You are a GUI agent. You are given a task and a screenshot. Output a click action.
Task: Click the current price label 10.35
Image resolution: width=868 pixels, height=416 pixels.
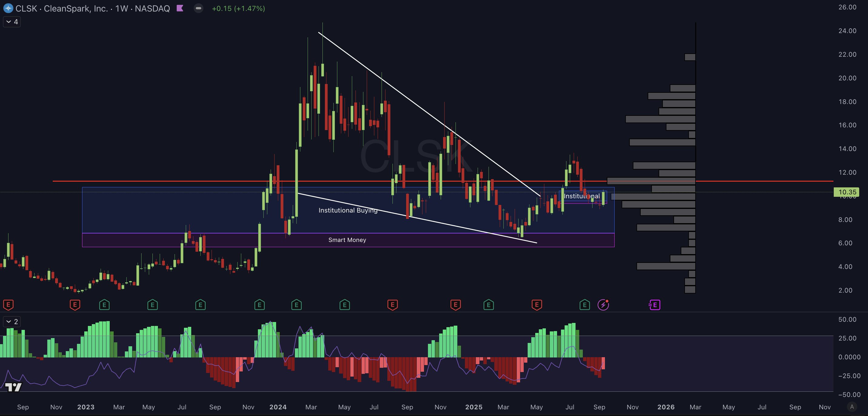pyautogui.click(x=847, y=192)
